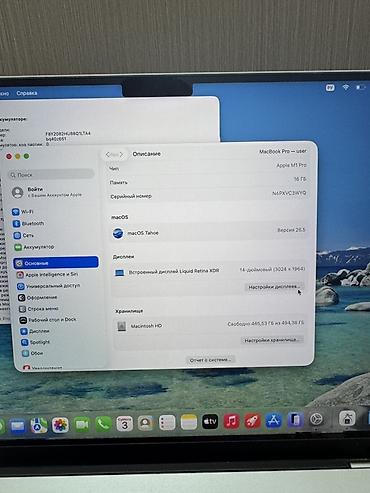Open the Справка menu in the menu bar
Viewport: 370px width, 493px height.
point(27,93)
